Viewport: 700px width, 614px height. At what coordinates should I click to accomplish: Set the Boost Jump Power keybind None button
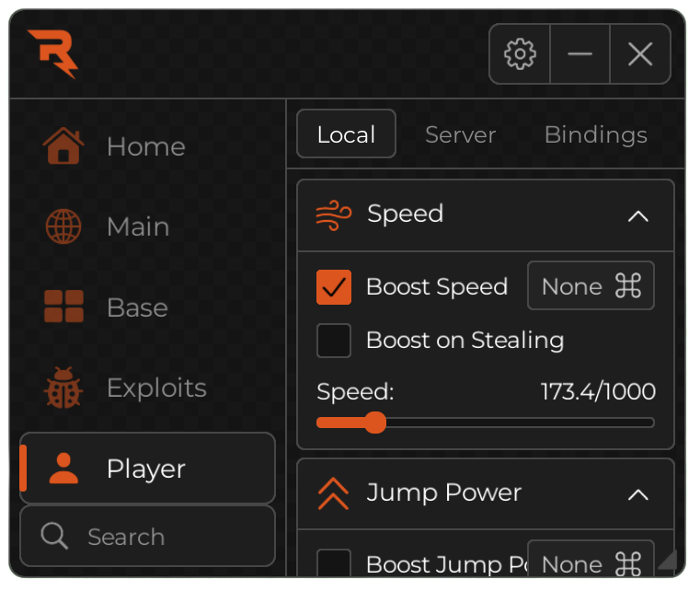[591, 559]
